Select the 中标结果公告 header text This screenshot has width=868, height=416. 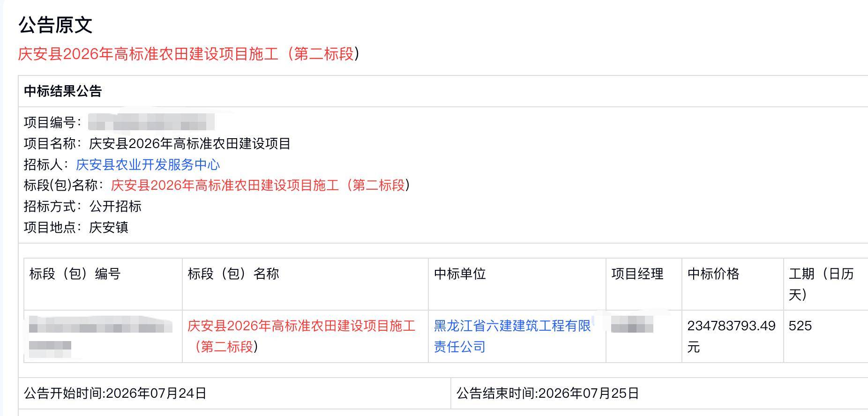point(63,91)
